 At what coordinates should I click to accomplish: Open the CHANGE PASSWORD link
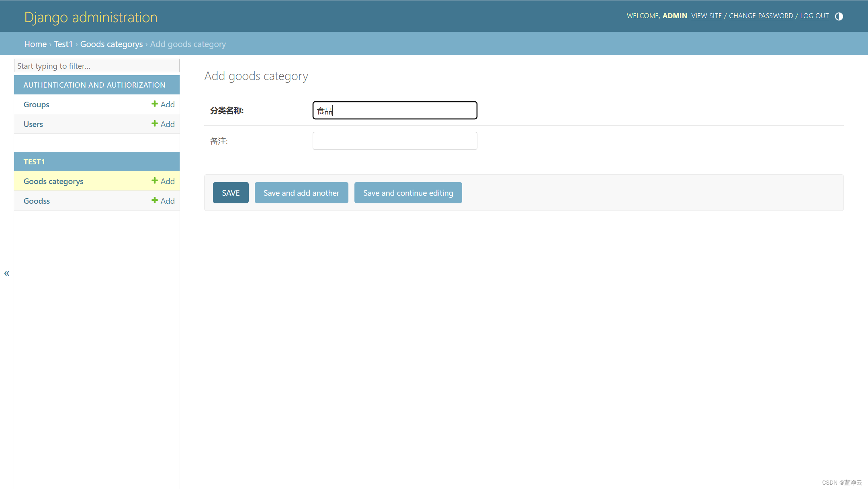(761, 16)
